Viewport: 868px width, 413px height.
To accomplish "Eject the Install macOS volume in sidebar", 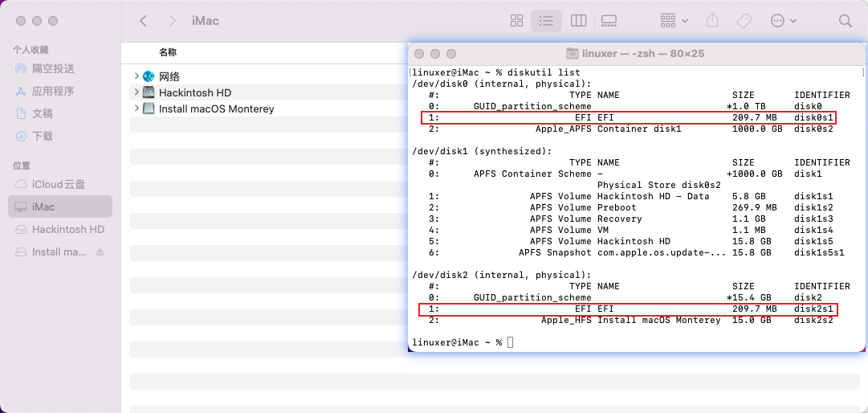I will (x=100, y=252).
